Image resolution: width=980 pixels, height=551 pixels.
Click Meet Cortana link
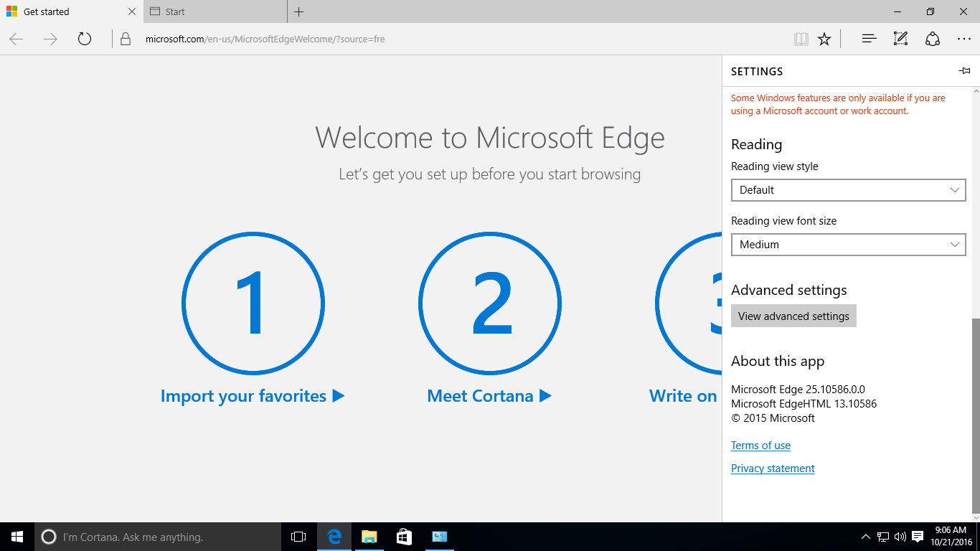pos(489,396)
